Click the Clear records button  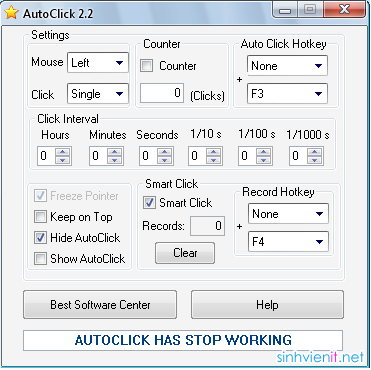point(185,253)
